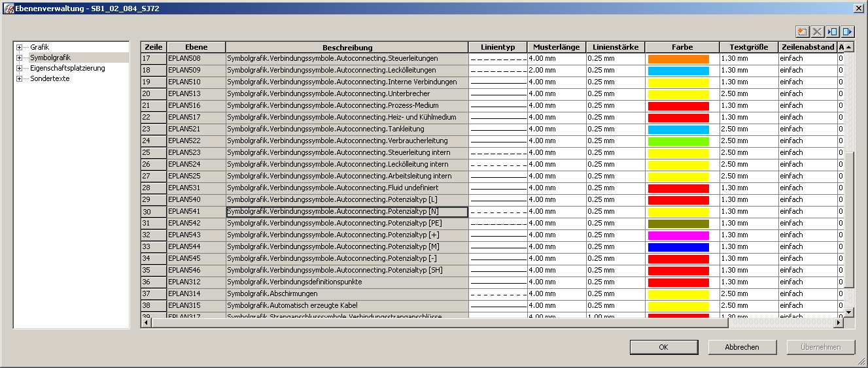This screenshot has height=368, width=868.
Task: Click the OK button
Action: pos(664,347)
